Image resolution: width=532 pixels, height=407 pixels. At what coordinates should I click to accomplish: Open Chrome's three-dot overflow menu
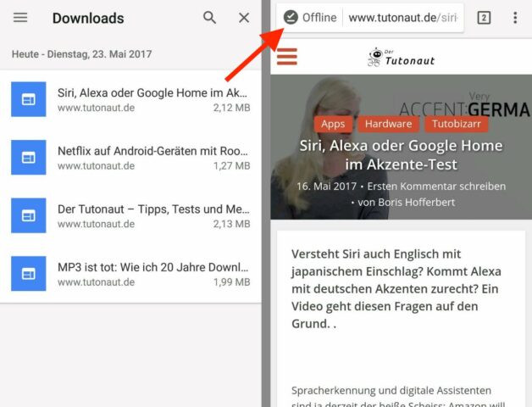(515, 18)
